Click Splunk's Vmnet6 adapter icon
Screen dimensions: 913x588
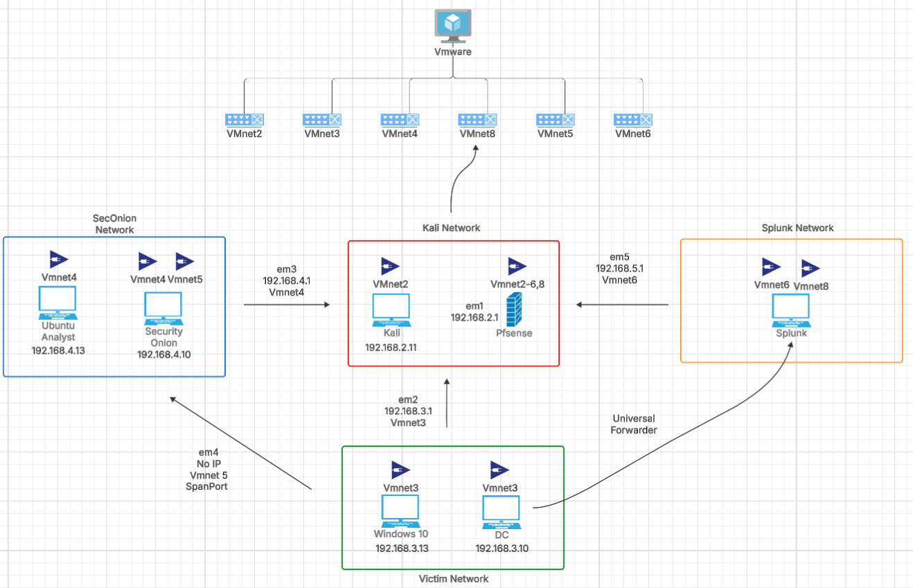pyautogui.click(x=772, y=267)
